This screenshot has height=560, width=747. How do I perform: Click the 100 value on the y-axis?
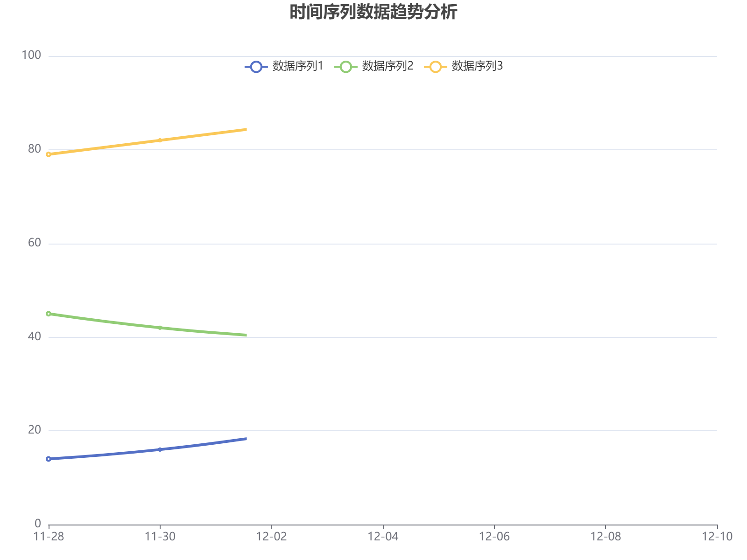(x=31, y=55)
